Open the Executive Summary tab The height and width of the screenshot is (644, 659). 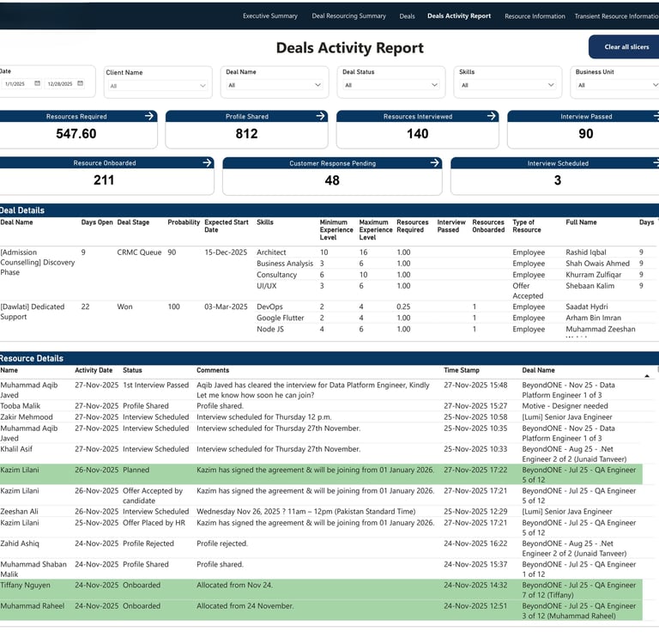(269, 16)
